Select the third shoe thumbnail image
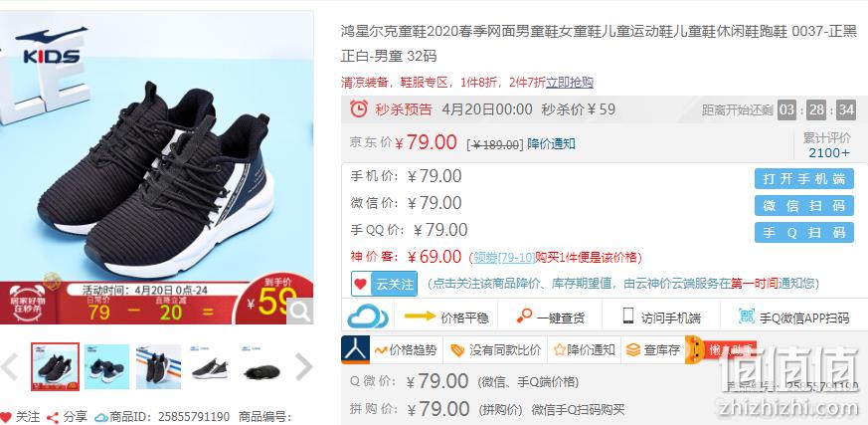The image size is (868, 425). 158,367
